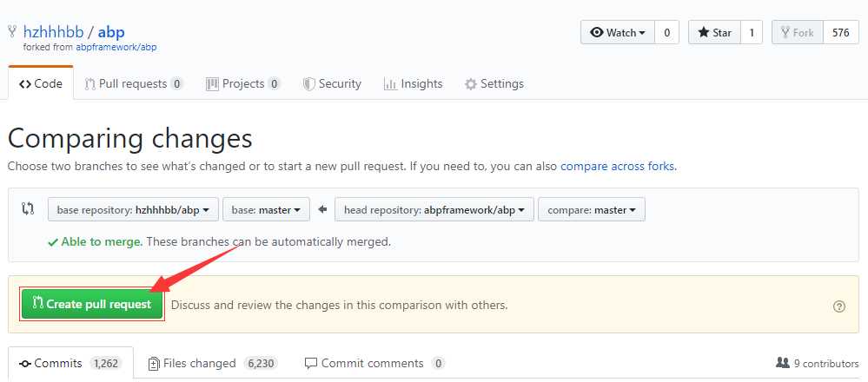Expand the compare: master branch selector
The height and width of the screenshot is (382, 868).
click(592, 209)
